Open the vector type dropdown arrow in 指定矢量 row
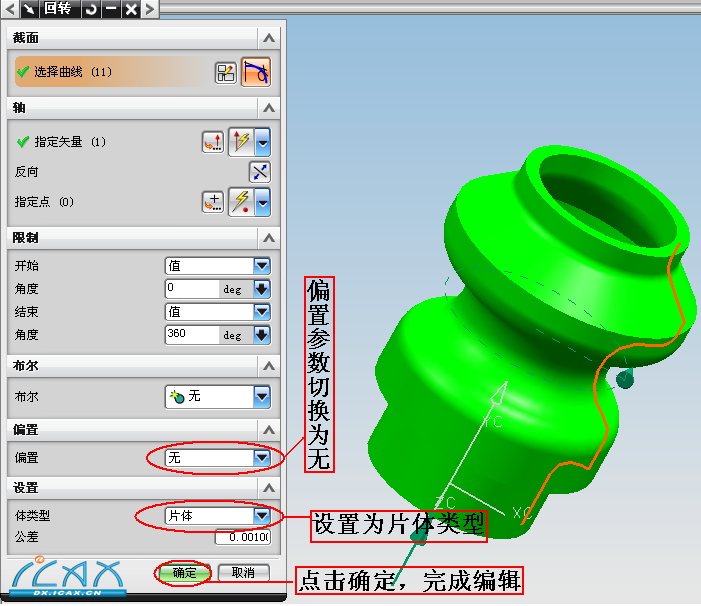 [263, 142]
